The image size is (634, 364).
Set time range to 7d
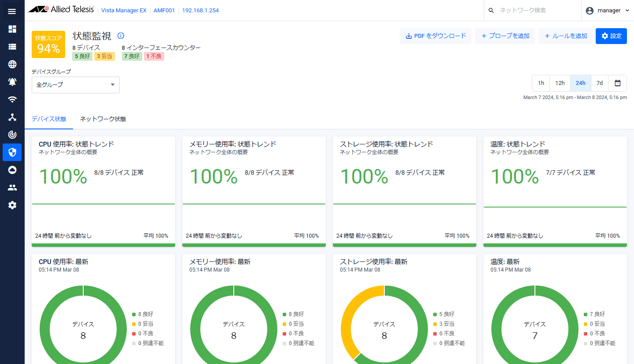point(599,83)
